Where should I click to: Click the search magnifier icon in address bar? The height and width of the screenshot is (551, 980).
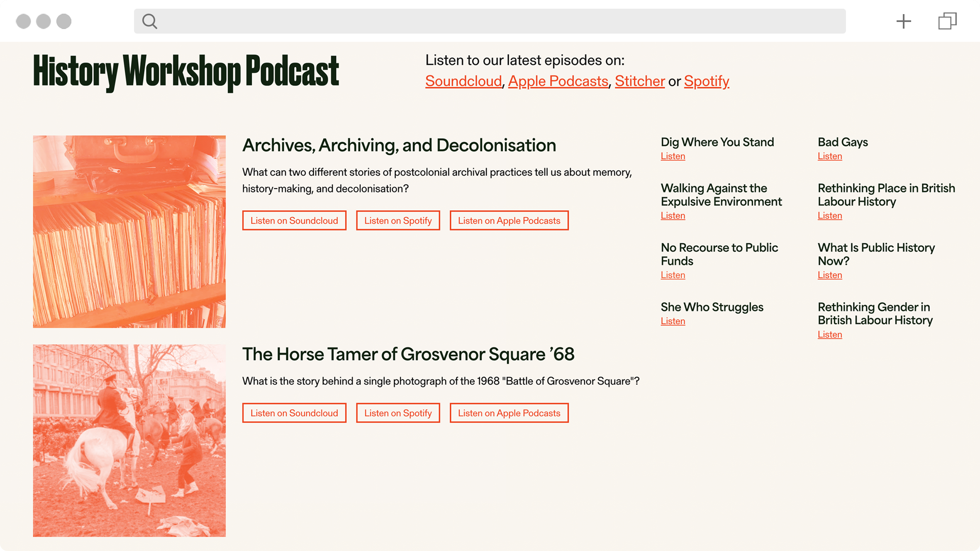coord(149,21)
